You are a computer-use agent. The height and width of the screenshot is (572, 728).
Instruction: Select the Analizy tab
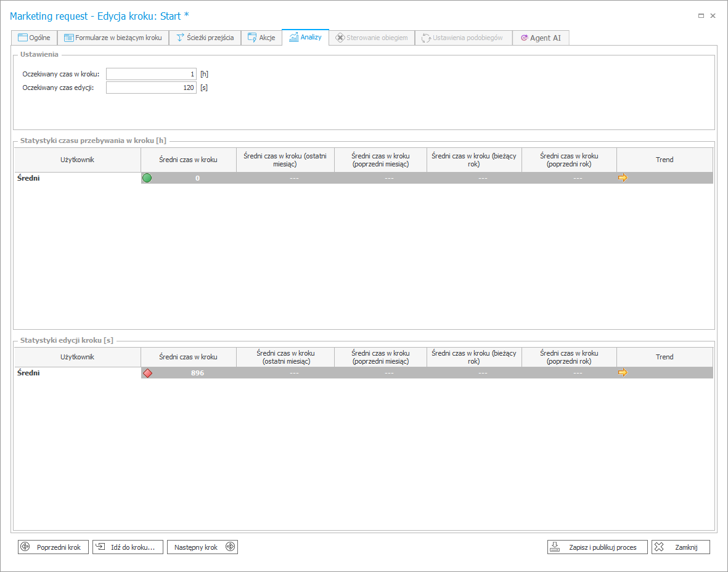(305, 37)
